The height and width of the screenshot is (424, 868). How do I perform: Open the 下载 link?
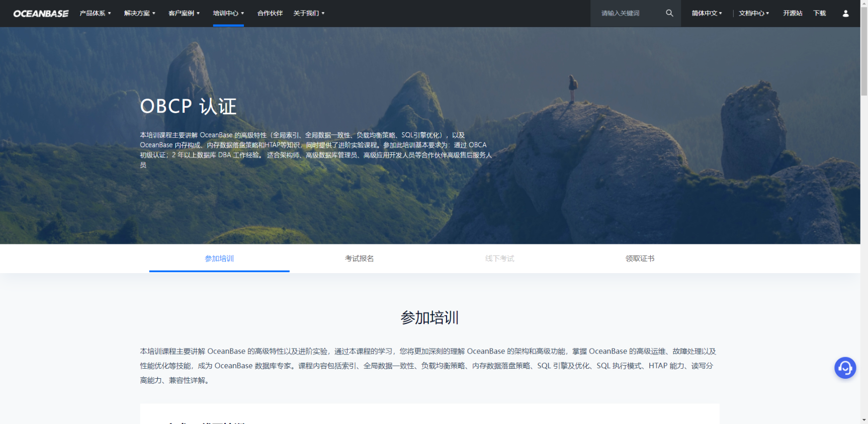[x=820, y=13]
